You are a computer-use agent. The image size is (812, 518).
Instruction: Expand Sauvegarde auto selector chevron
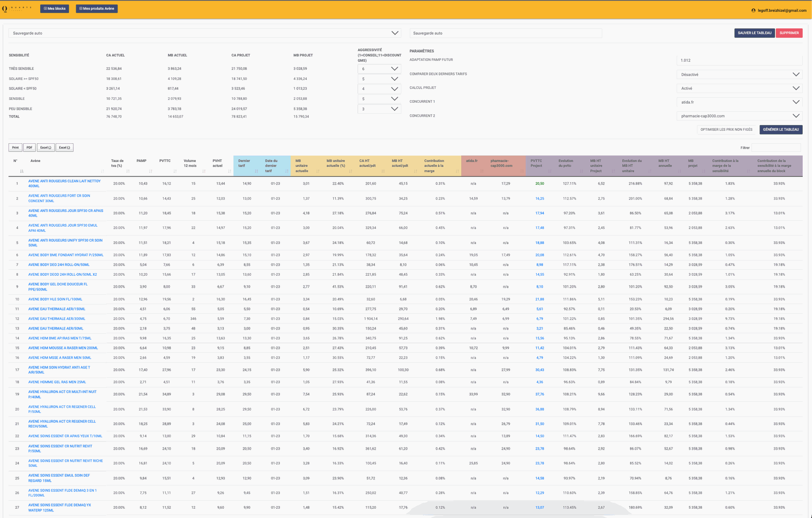point(395,33)
